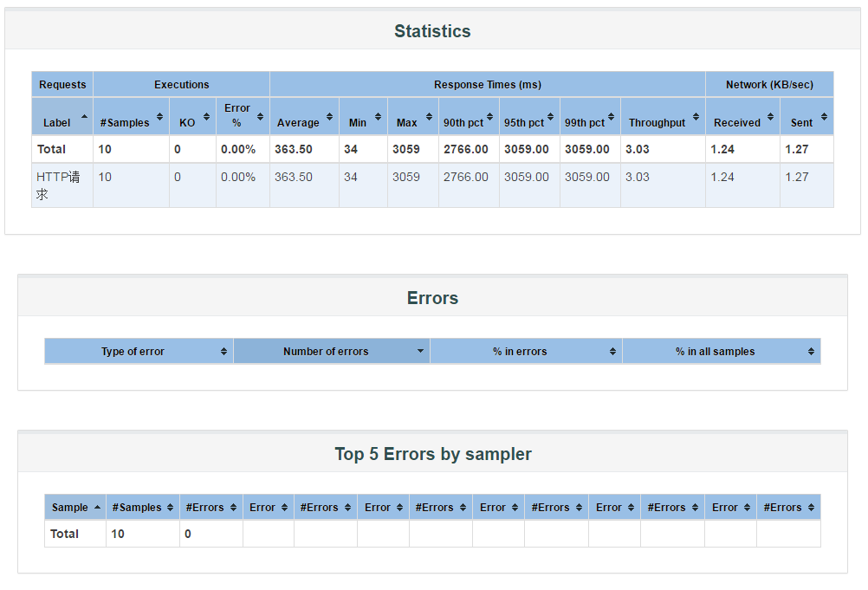Select Total label in Top 5 Errors table
The width and height of the screenshot is (868, 590).
point(64,534)
